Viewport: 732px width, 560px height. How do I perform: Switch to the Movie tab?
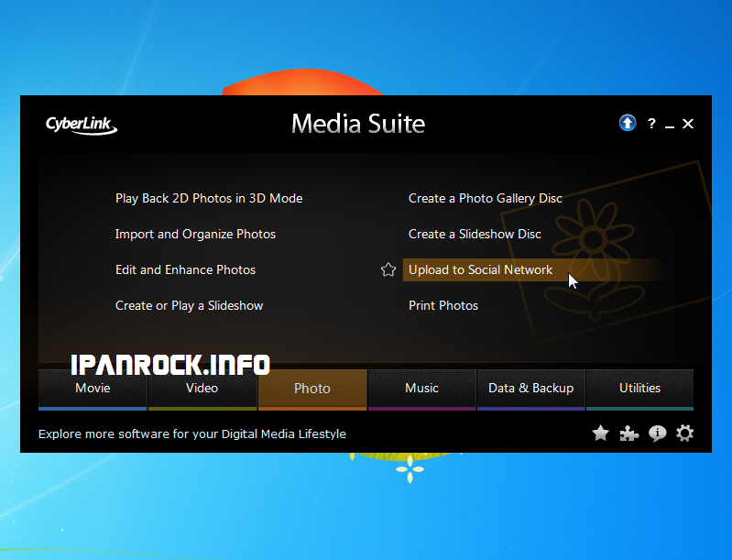[x=93, y=390]
